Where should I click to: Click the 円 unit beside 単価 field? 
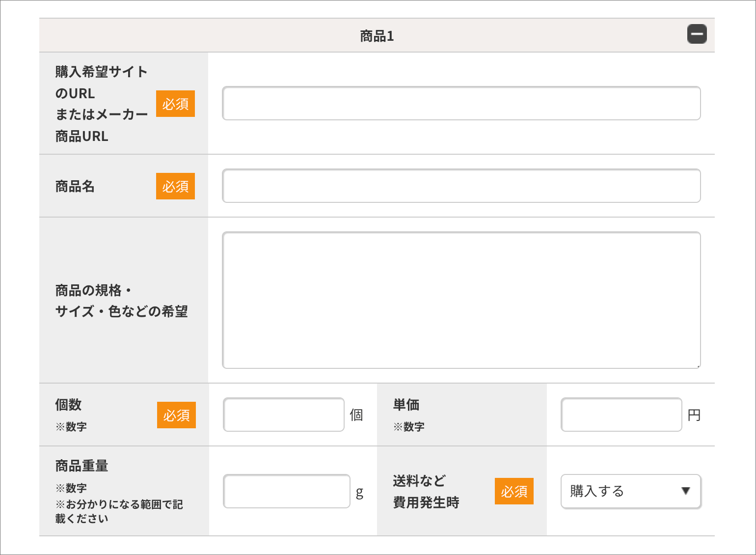[x=694, y=416]
